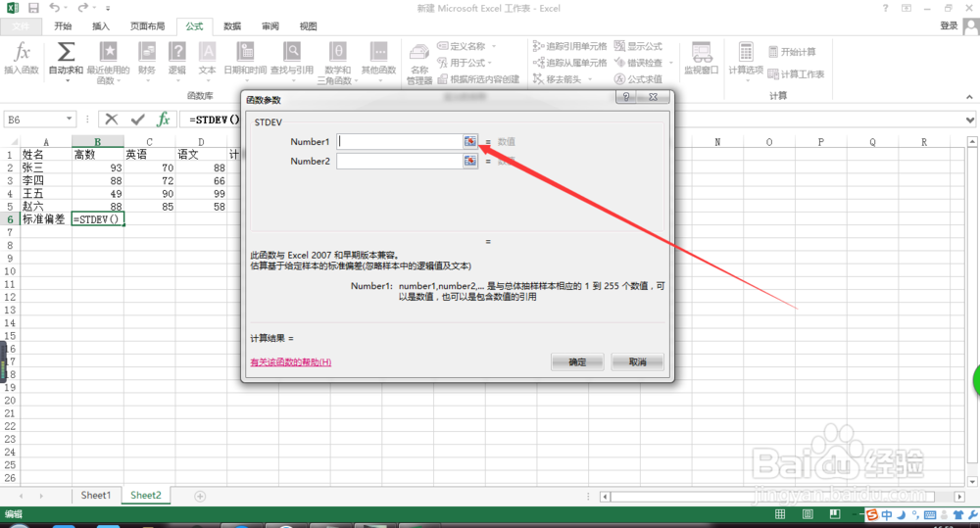Image resolution: width=980 pixels, height=528 pixels.
Task: Switch to Normal view in status bar
Action: tap(780, 514)
